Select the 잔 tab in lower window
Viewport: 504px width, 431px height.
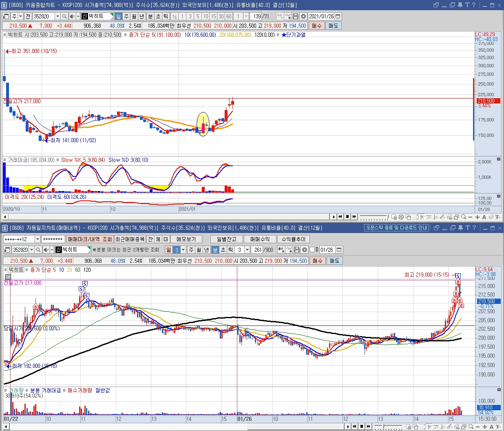point(150,239)
